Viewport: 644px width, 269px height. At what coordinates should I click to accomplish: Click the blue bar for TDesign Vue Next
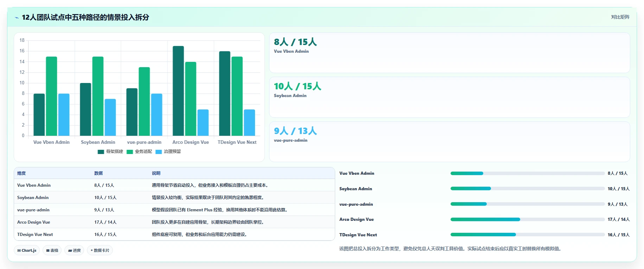pyautogui.click(x=249, y=122)
